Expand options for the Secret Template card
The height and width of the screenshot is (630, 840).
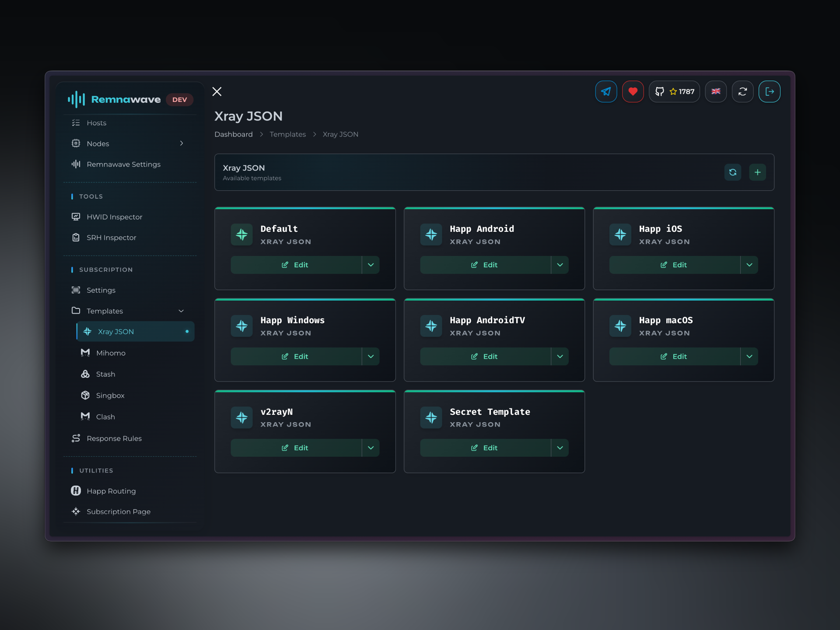[x=560, y=448]
